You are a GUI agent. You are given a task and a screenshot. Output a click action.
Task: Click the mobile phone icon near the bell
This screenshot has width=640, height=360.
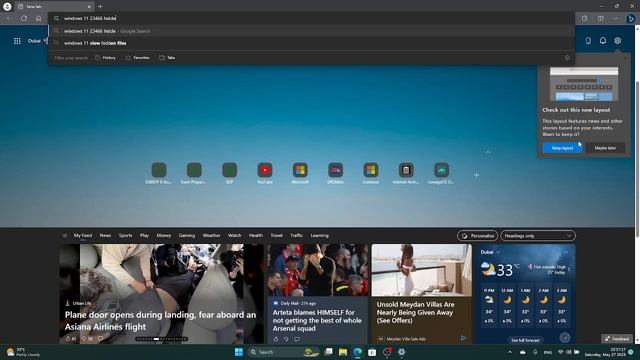[x=588, y=40]
